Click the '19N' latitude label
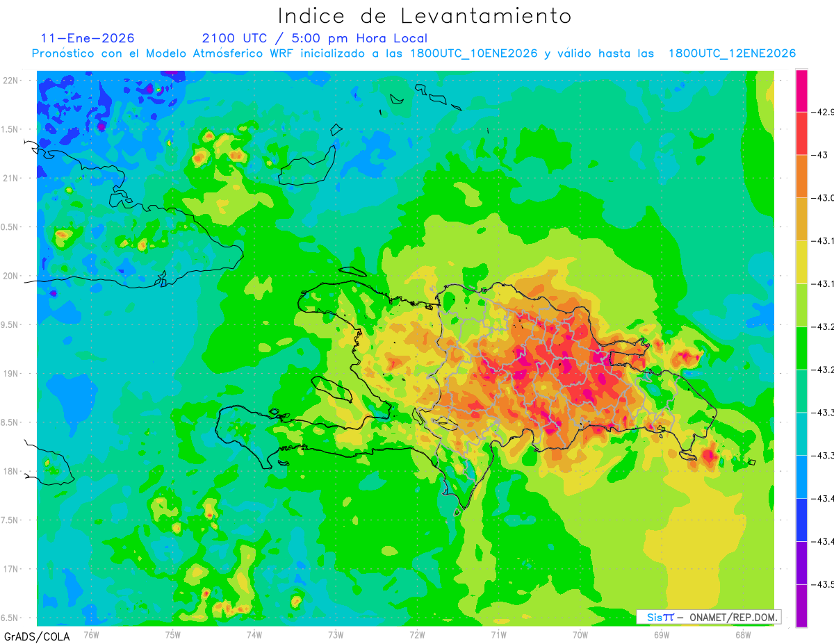 click(12, 374)
